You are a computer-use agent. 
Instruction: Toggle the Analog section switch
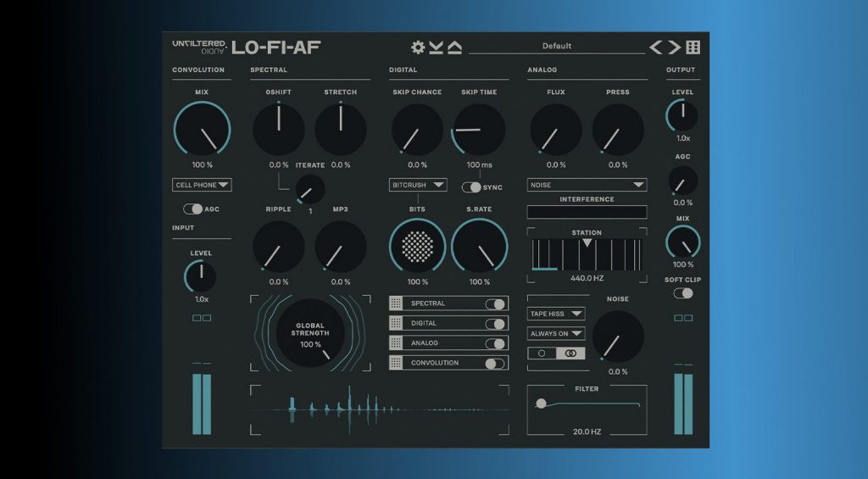495,343
